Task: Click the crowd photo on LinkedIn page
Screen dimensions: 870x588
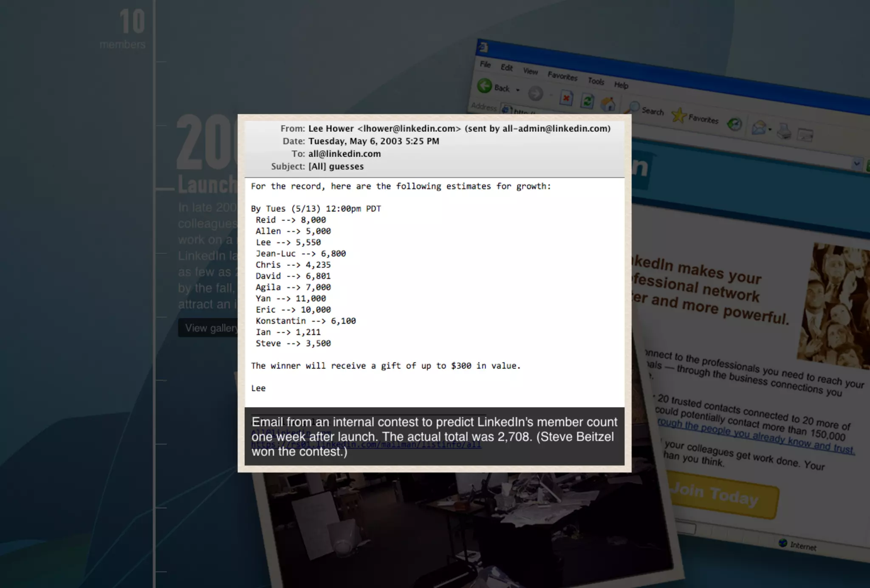Action: point(834,305)
